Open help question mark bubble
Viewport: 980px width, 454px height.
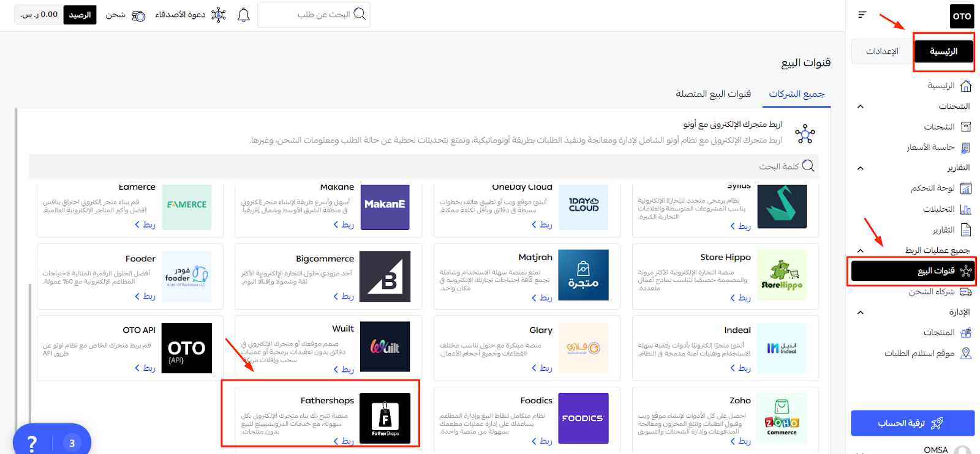tap(32, 443)
